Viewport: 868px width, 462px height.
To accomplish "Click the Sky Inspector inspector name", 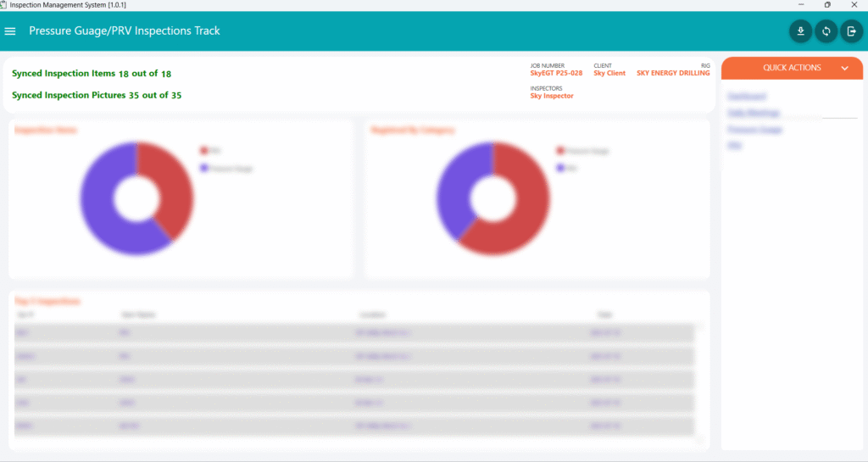I will pyautogui.click(x=552, y=96).
